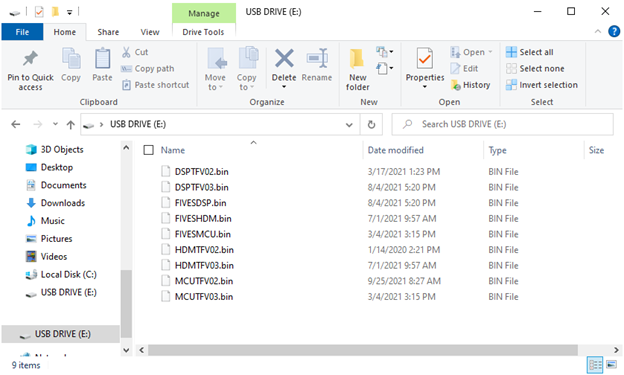The width and height of the screenshot is (624, 375).
Task: Collapse the ribbon with the chevron
Action: (x=598, y=31)
